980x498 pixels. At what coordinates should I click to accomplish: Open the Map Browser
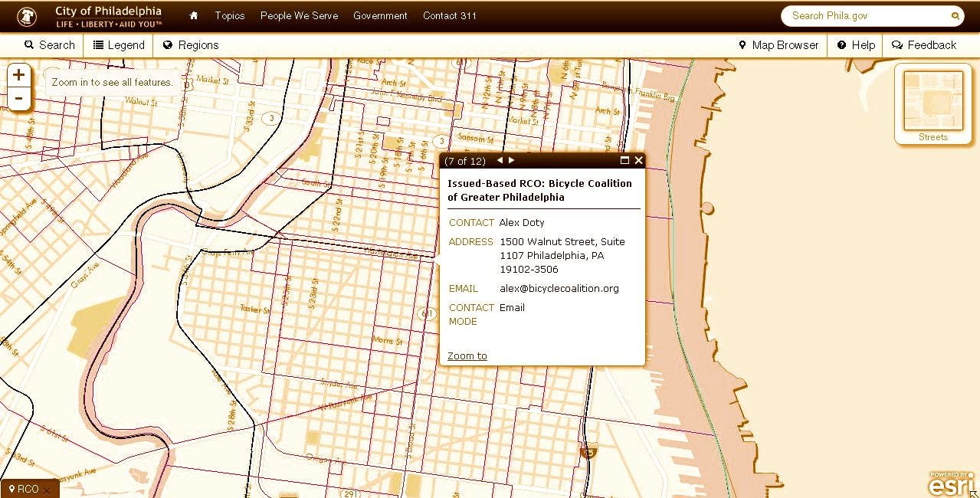(778, 45)
